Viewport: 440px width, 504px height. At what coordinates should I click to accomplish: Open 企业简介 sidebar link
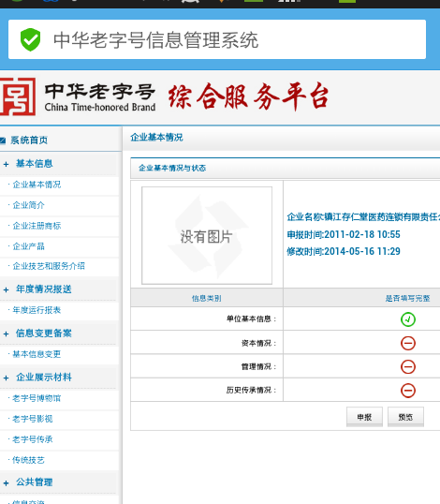28,205
